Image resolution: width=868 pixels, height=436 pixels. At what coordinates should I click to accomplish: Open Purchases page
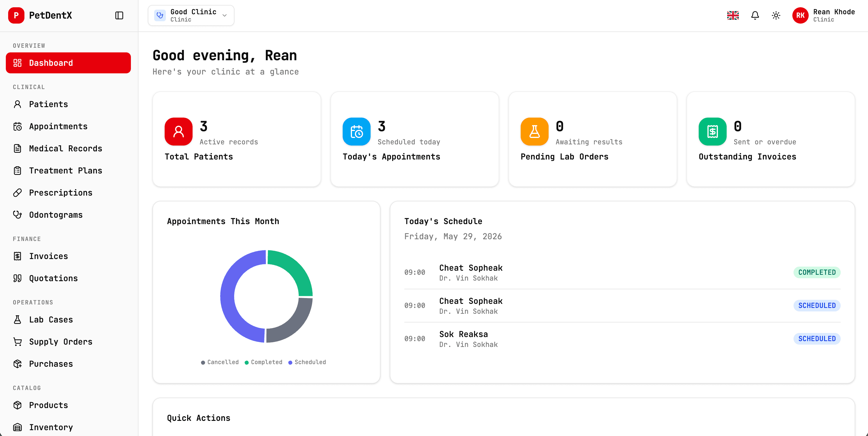[x=68, y=364]
